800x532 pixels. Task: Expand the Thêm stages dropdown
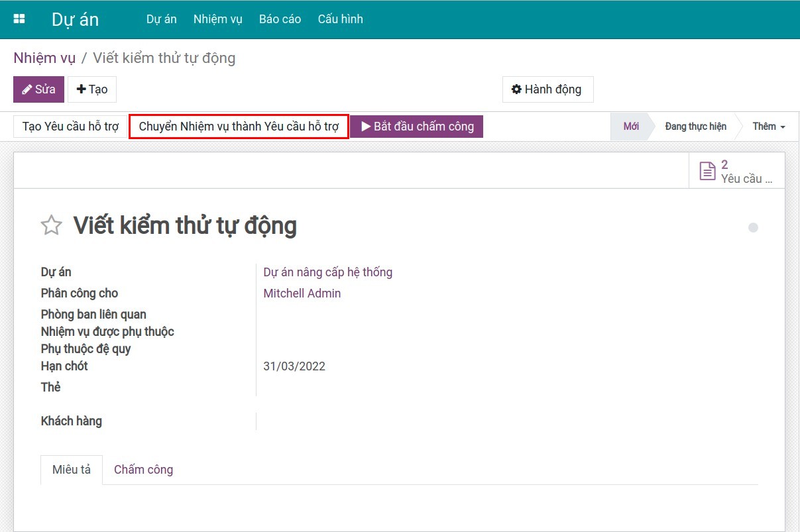[768, 127]
